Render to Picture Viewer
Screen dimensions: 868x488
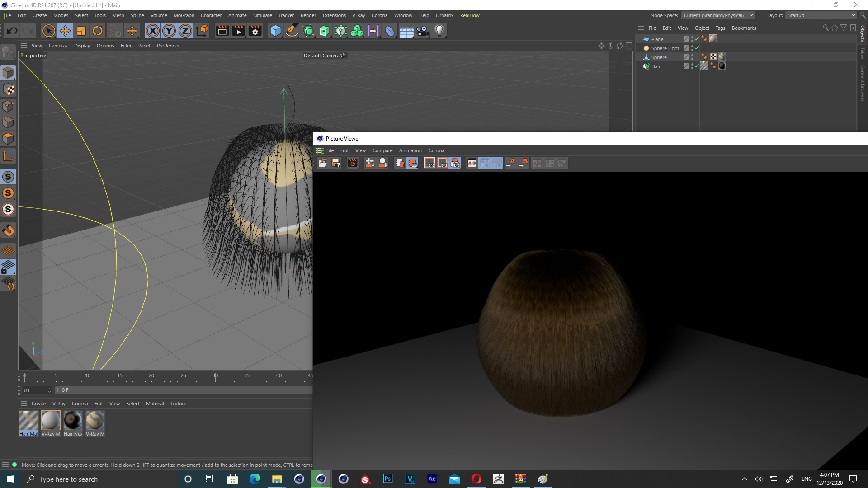[238, 31]
